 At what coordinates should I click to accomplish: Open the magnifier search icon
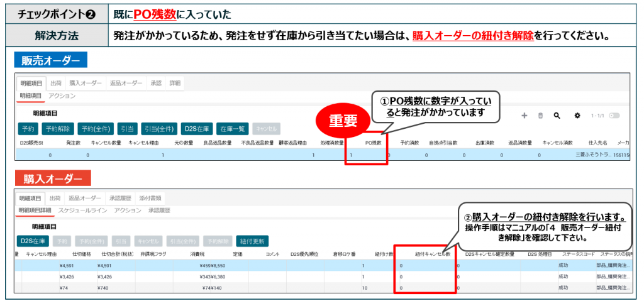tap(557, 116)
